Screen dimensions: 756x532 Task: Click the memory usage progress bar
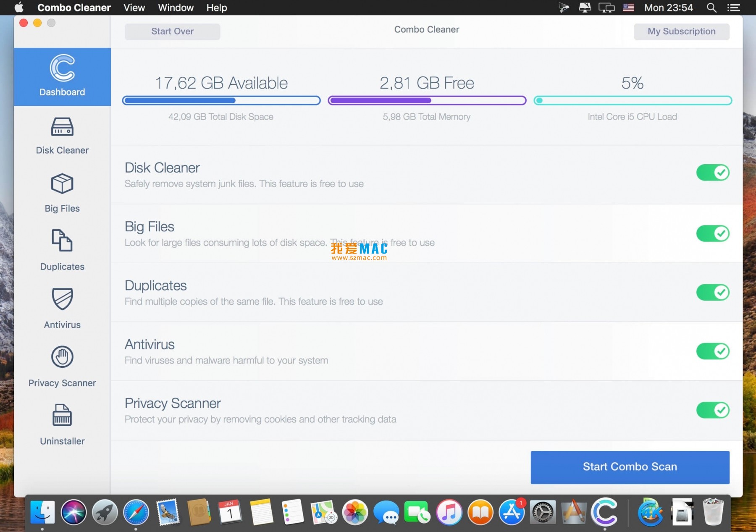coord(427,100)
